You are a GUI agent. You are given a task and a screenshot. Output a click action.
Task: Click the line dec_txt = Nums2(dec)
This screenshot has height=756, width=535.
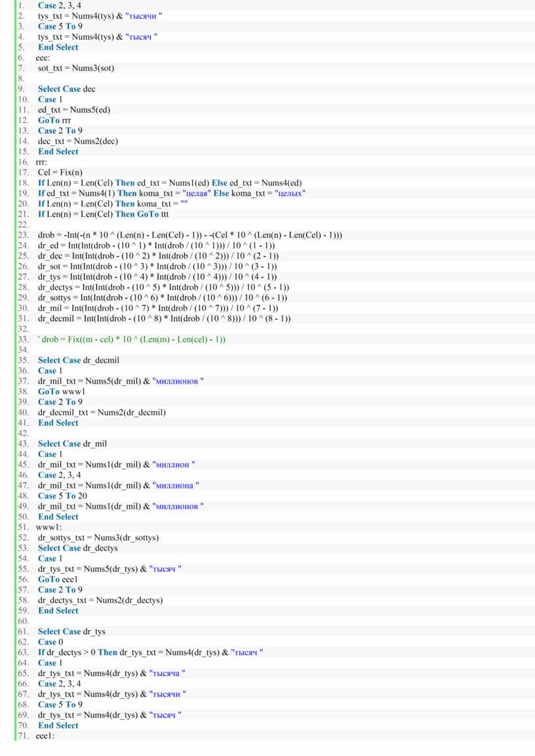pyautogui.click(x=77, y=141)
